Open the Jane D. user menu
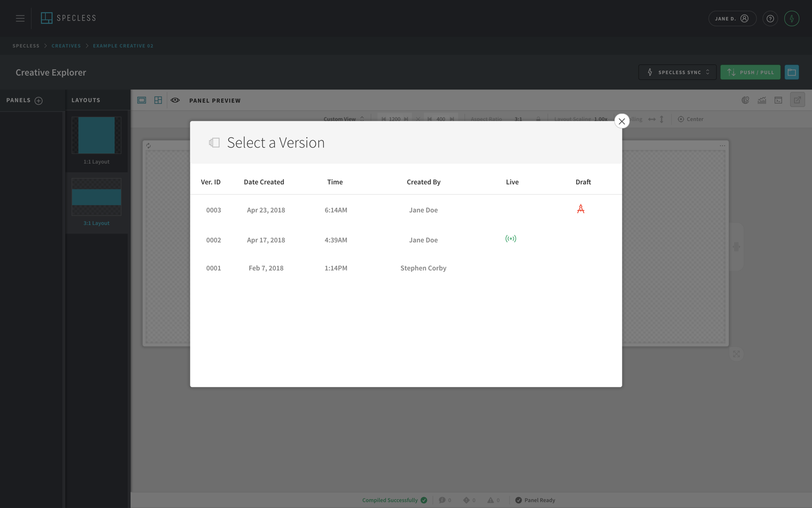Screen dimensions: 812x508 pyautogui.click(x=732, y=18)
